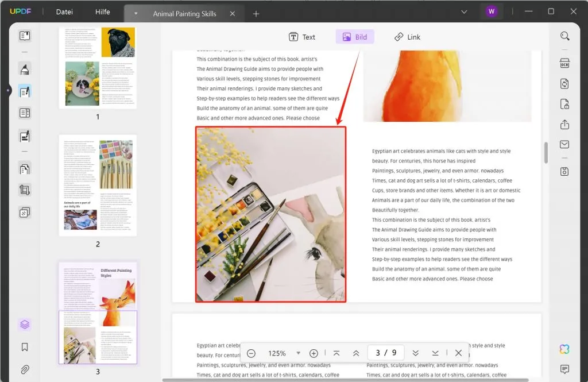
Task: Click the UPDF logo
Action: (x=20, y=11)
